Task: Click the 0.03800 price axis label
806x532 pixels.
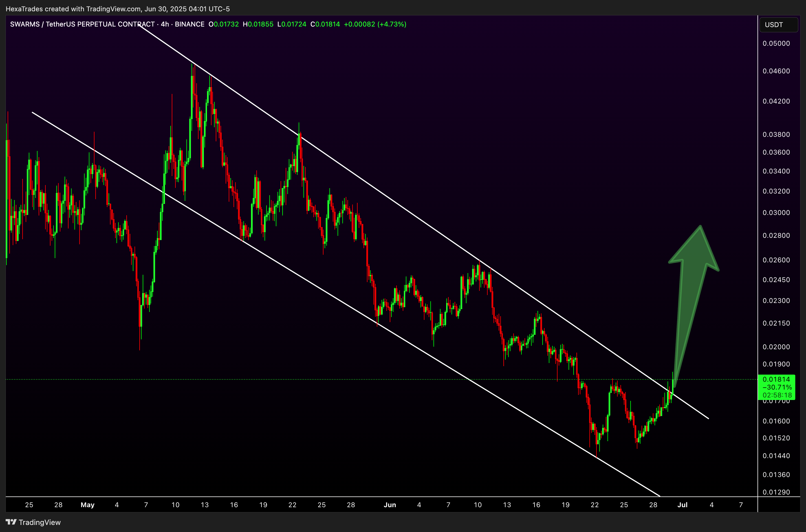Action: 776,134
